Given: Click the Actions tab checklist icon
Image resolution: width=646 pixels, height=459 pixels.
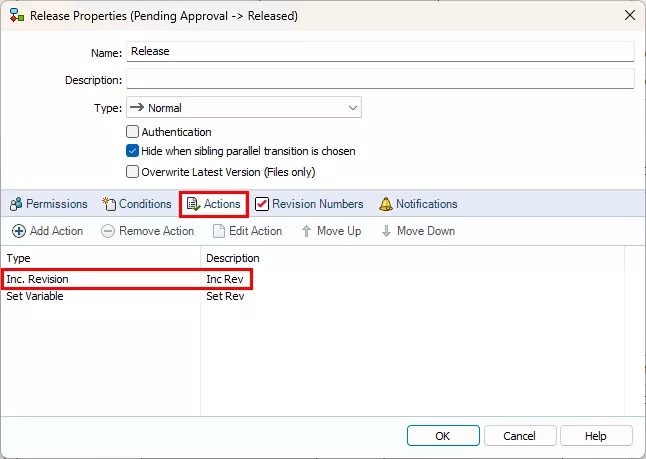Looking at the screenshot, I should pyautogui.click(x=193, y=204).
